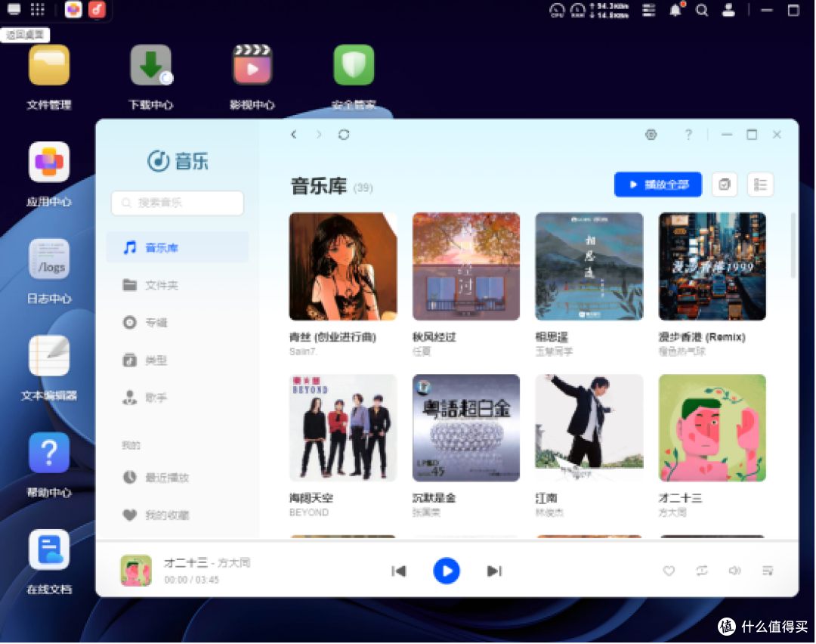The image size is (816, 644).
Task: Open the 应用中心 desktop icon
Action: (x=49, y=163)
